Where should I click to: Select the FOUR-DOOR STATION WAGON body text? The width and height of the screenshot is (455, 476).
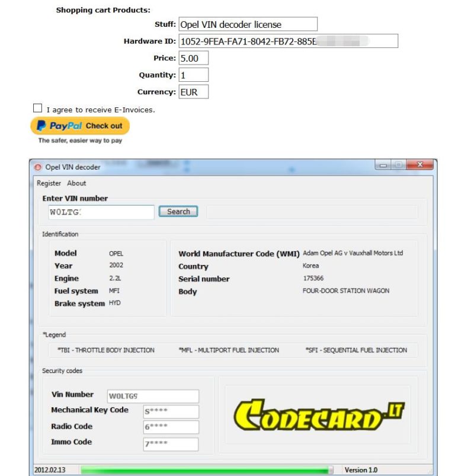(346, 290)
